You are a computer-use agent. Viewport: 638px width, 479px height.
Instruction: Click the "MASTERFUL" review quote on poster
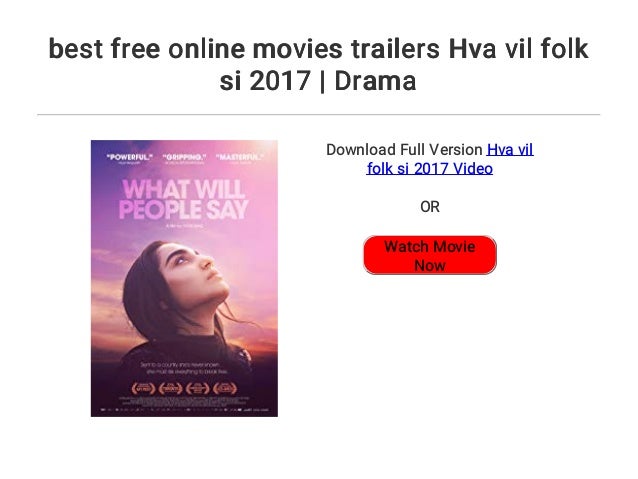(240, 158)
